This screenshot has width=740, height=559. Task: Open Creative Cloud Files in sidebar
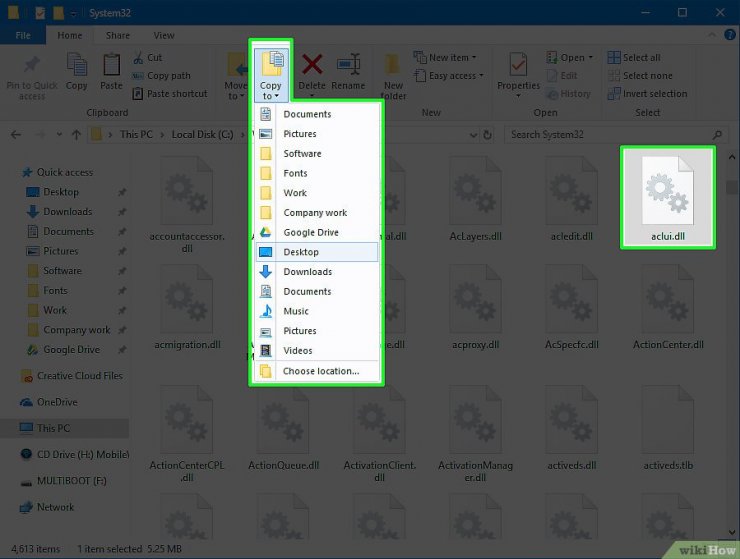(x=79, y=376)
